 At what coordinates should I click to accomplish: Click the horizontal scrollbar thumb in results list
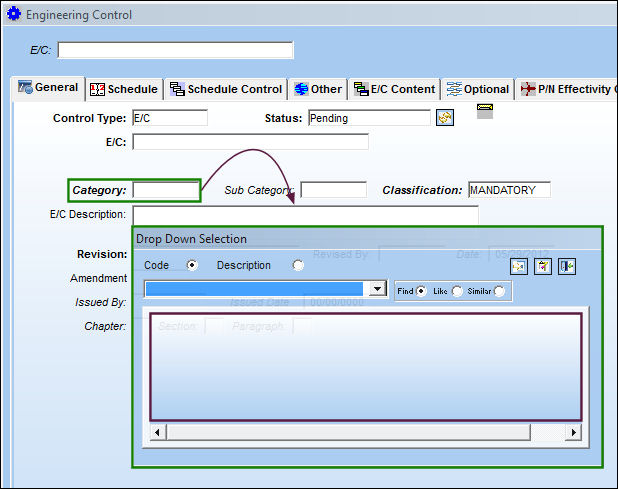[348, 433]
